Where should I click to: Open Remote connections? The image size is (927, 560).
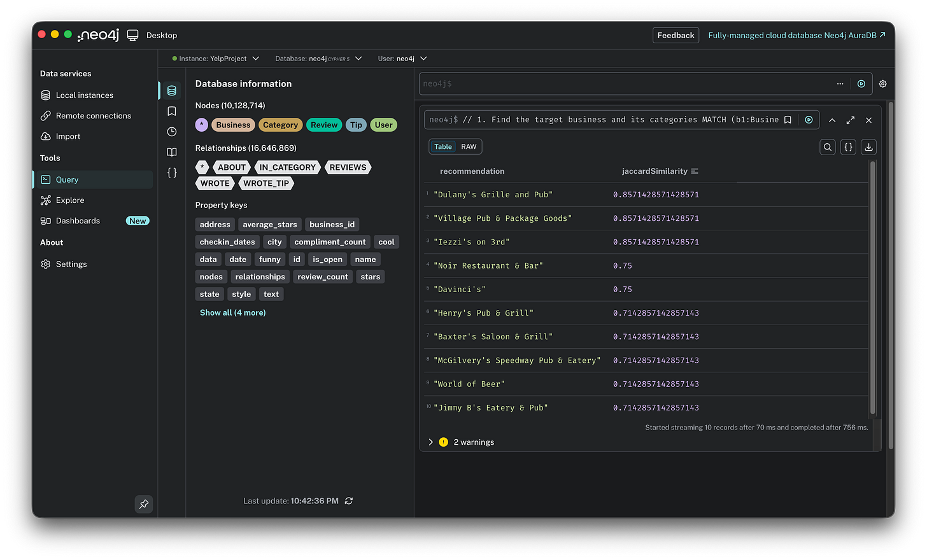coord(93,116)
